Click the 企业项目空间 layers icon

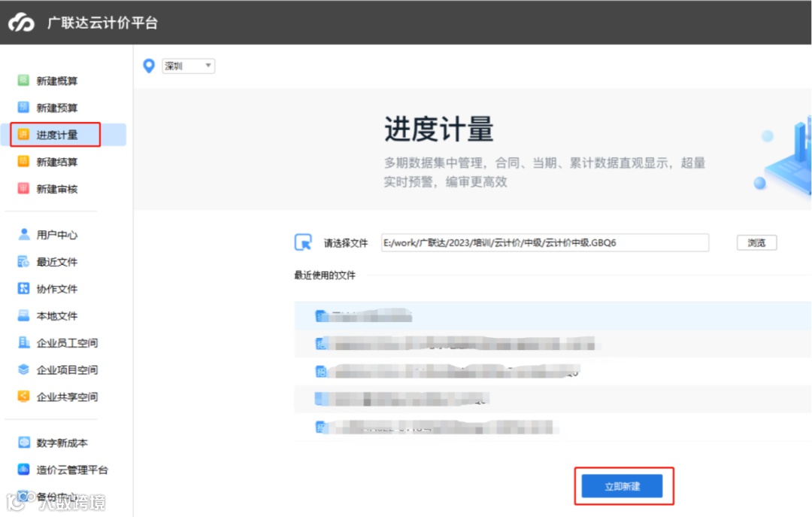tap(24, 370)
